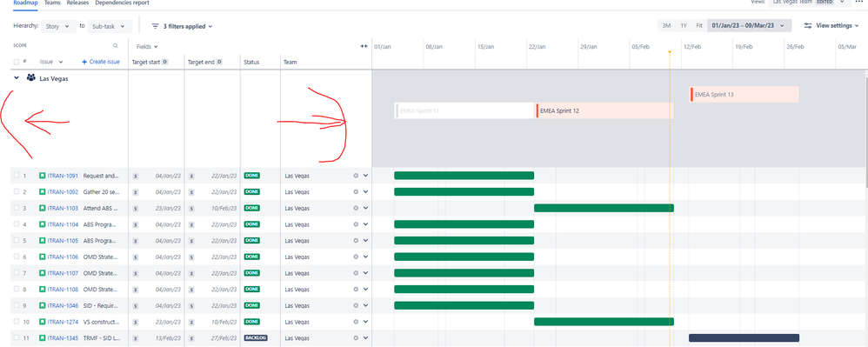Click the story icon beside ITRAN-1046
The width and height of the screenshot is (868, 347).
42,305
